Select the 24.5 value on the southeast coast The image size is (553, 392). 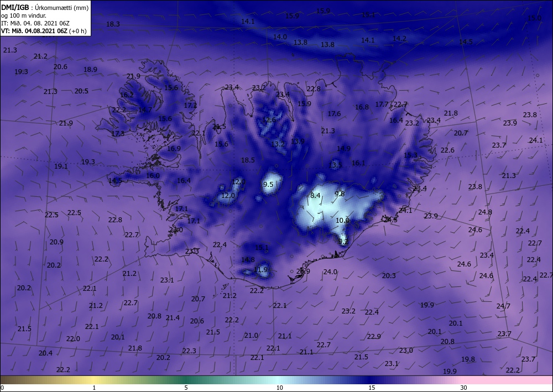click(390, 219)
